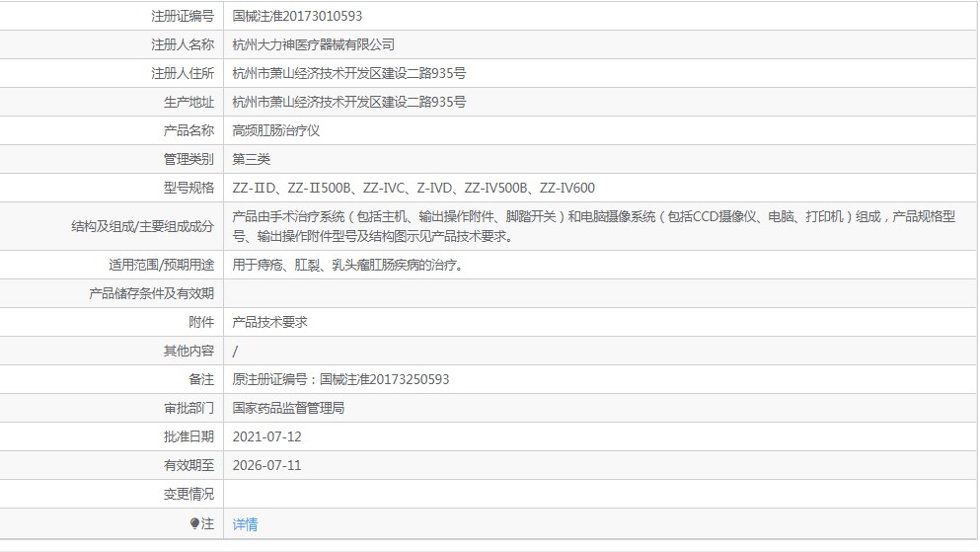The width and height of the screenshot is (980, 552).
Task: Open the 详情 details link
Action: click(245, 524)
